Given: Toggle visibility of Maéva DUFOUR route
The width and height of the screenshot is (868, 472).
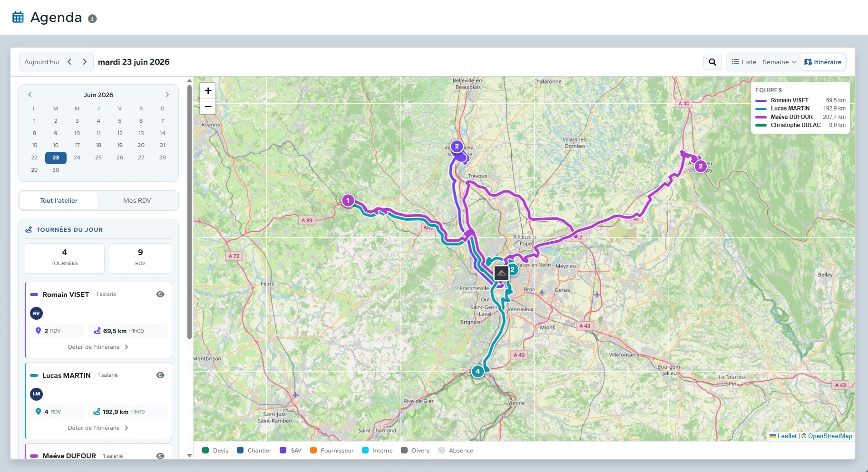Looking at the screenshot, I should click(x=160, y=456).
